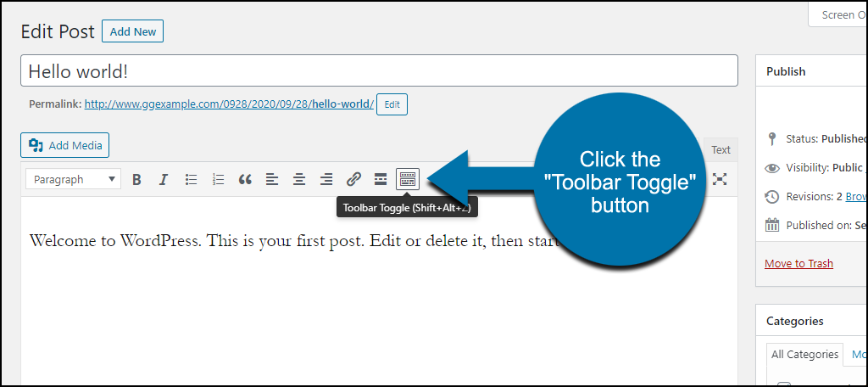Screen dimensions: 868x387
Task: Toggle bold formatting in editor toolbar
Action: (x=136, y=180)
